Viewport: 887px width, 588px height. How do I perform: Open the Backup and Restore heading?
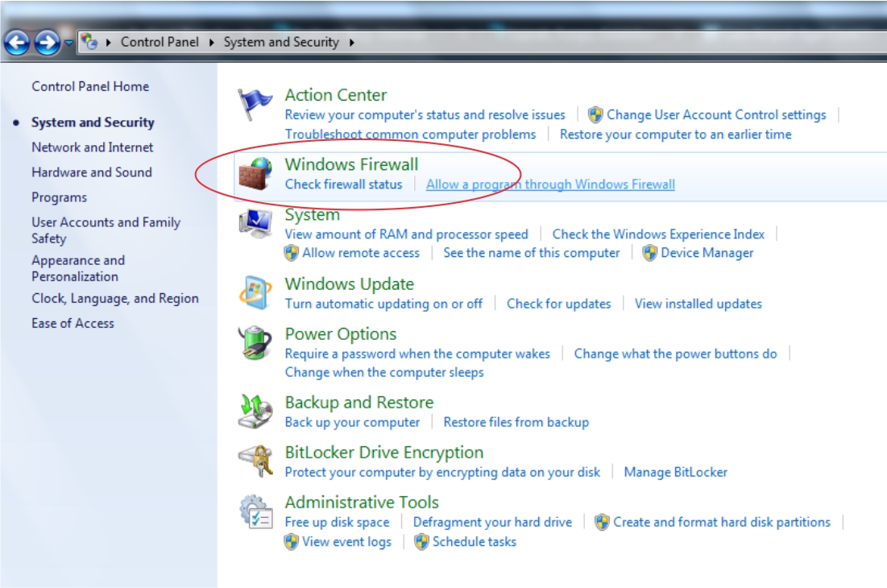tap(359, 403)
